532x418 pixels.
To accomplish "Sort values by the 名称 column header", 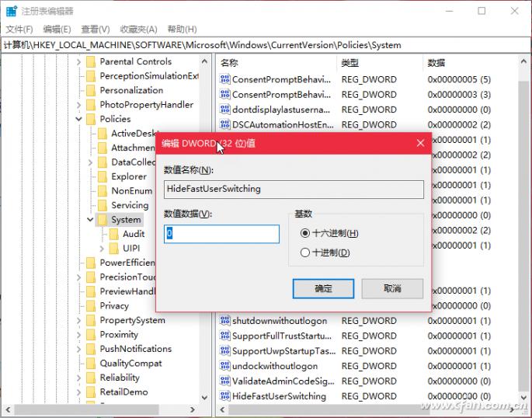I will [x=276, y=63].
